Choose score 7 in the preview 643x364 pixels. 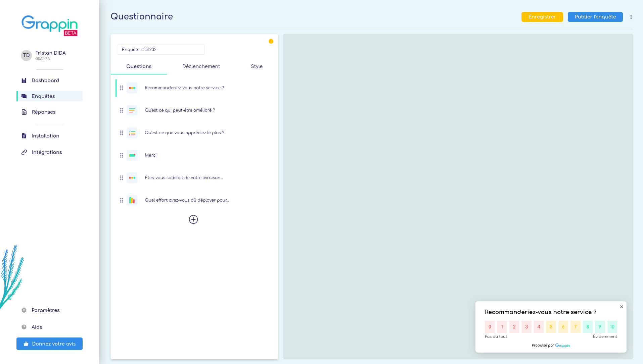[x=576, y=327]
